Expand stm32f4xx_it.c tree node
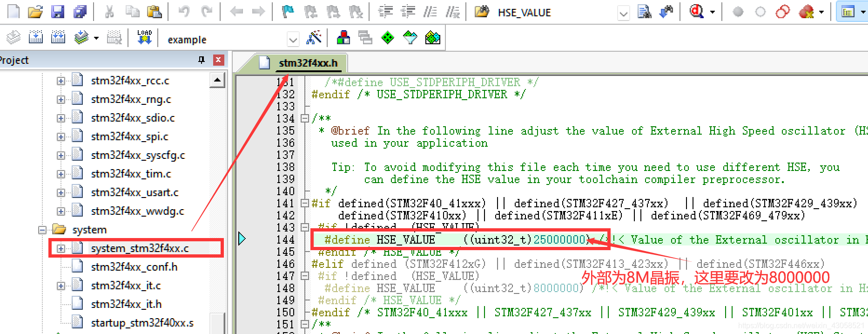868x334 pixels. [61, 286]
